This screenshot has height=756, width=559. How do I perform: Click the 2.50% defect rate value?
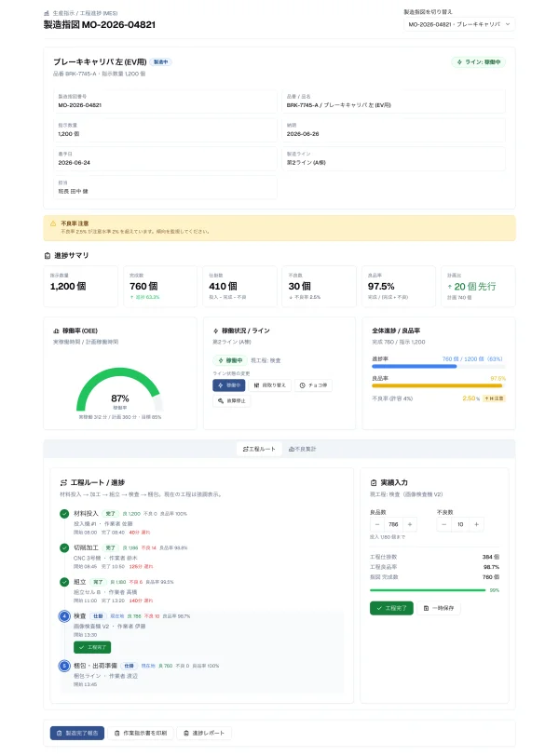[470, 398]
